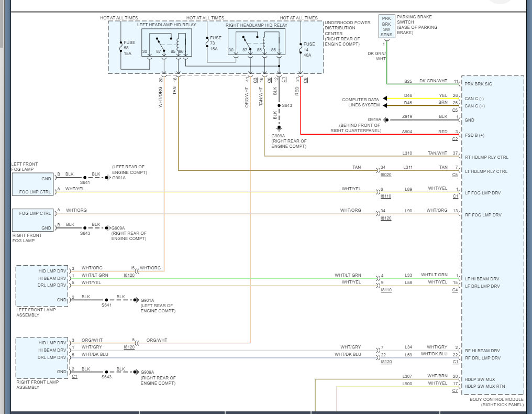Image resolution: width=532 pixels, height=414 pixels.
Task: Select circuit code Z919
Action: point(407,116)
